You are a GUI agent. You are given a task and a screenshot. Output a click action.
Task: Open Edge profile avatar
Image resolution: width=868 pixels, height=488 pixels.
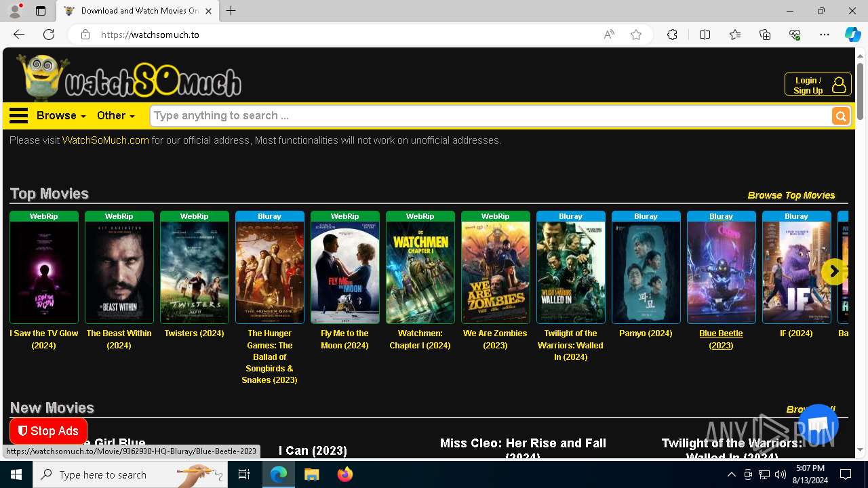[x=15, y=11]
